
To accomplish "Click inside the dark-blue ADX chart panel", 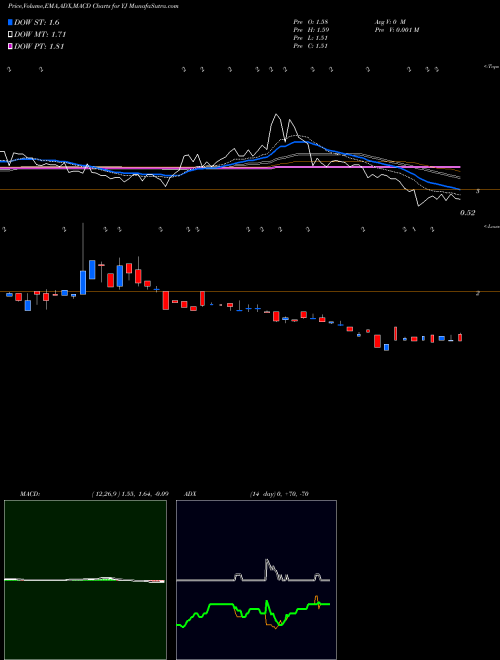I will [256, 580].
